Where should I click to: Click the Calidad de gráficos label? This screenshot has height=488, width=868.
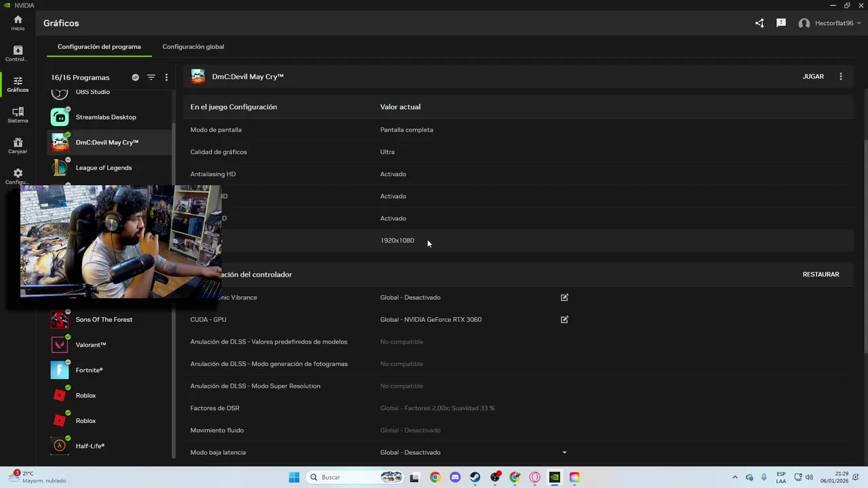pos(218,152)
